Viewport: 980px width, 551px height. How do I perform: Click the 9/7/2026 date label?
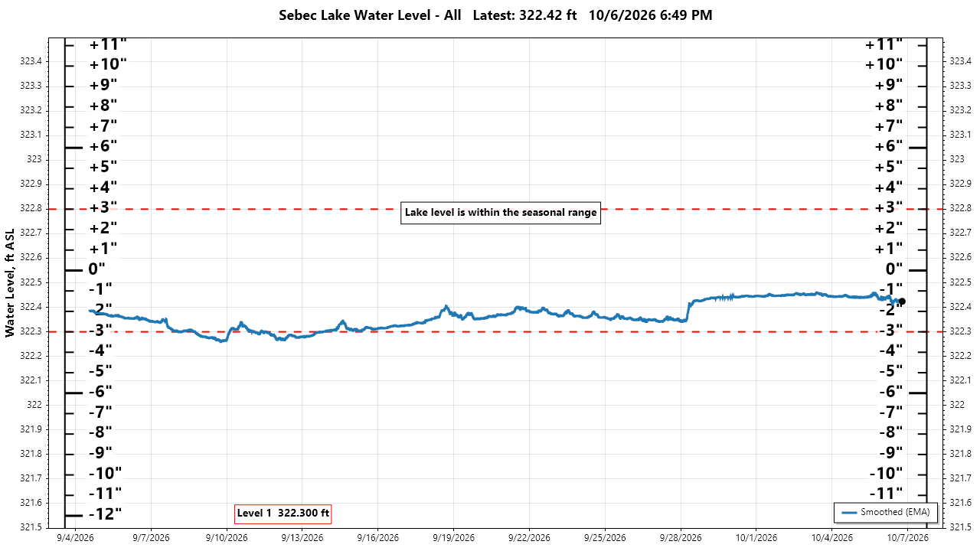[x=152, y=538]
